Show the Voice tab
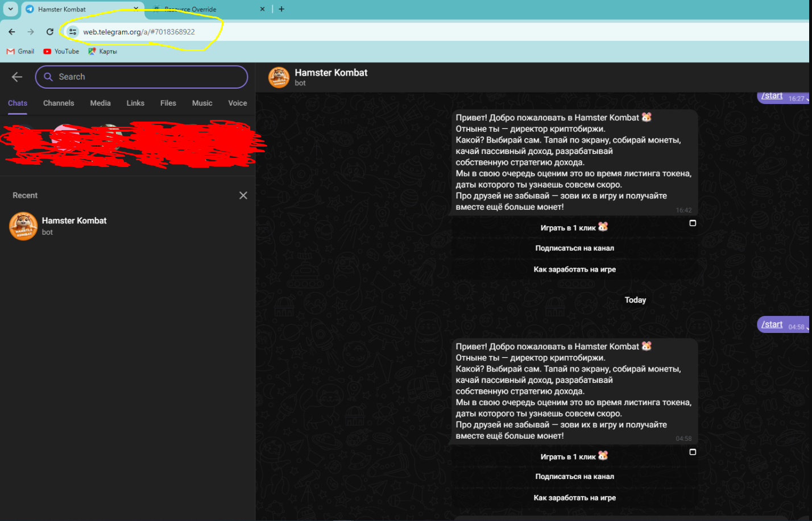The height and width of the screenshot is (521, 812). point(238,103)
